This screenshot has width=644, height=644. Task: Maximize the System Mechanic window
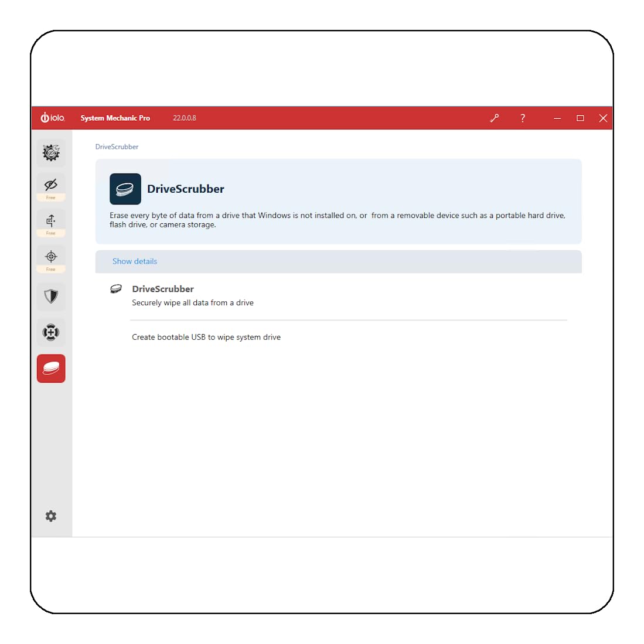(580, 118)
